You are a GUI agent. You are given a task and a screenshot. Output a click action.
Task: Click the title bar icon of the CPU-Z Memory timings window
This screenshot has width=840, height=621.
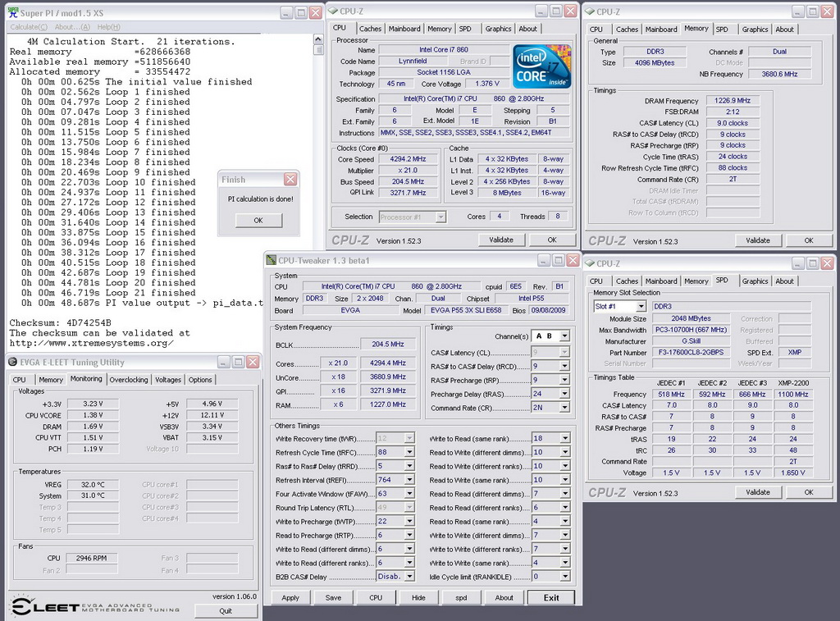pos(590,11)
